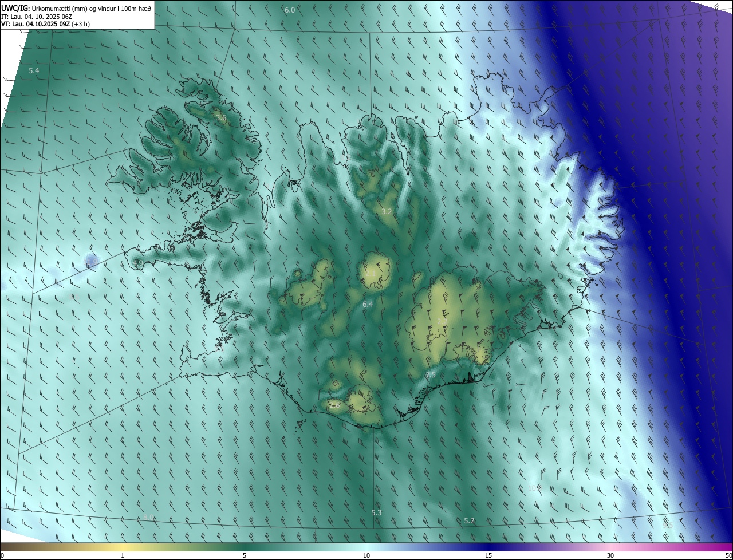Click the '7.5' value near the south coast
This screenshot has width=733, height=560.
coord(431,374)
